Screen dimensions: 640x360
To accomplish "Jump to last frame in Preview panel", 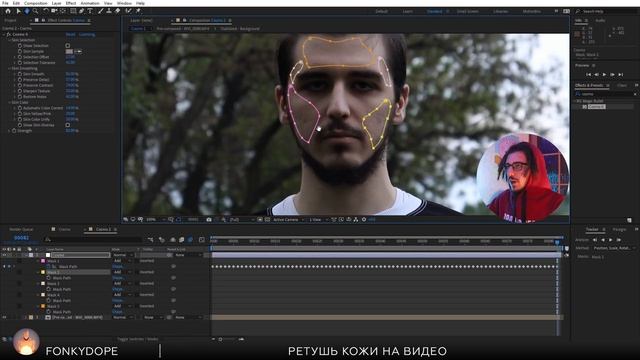I will click(x=621, y=74).
